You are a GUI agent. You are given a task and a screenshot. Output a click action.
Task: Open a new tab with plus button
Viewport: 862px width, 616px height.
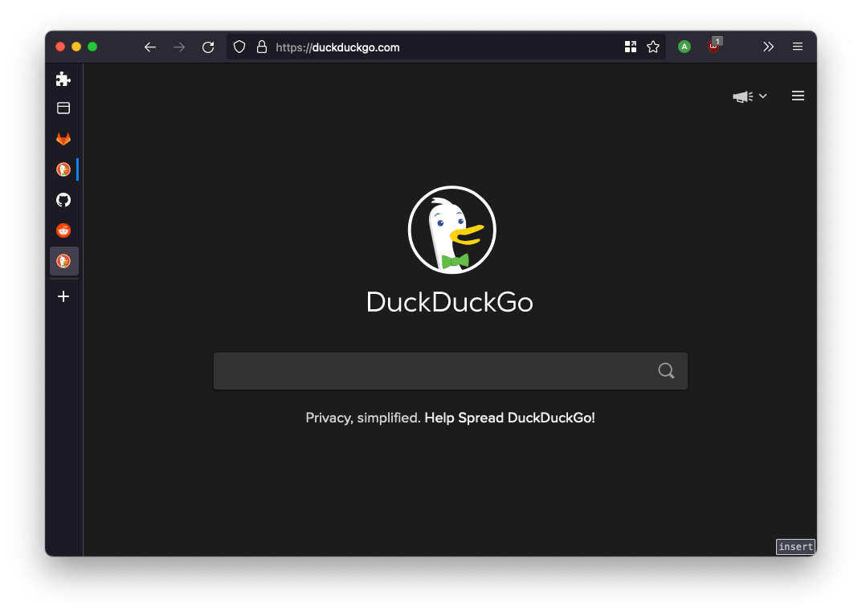(63, 296)
